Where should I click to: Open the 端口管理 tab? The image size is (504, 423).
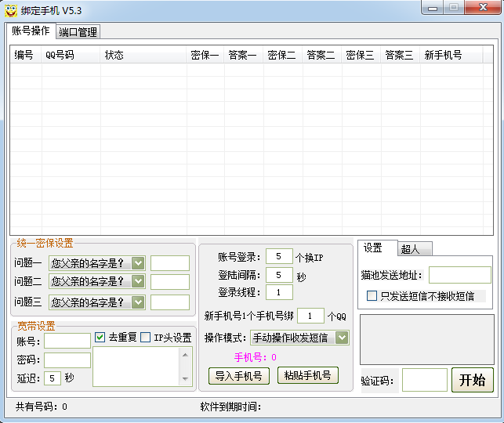[x=78, y=32]
